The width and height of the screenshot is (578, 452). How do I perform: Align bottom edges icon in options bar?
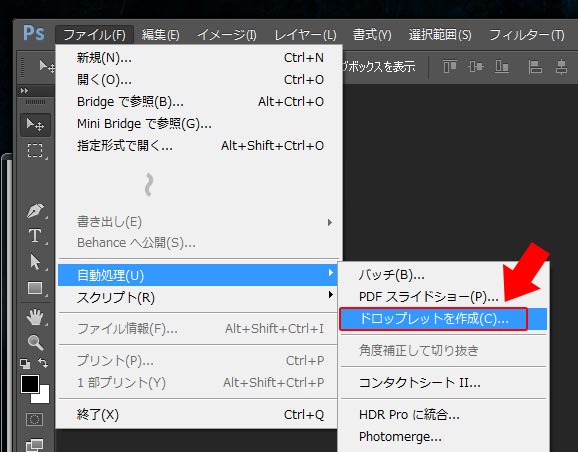pyautogui.click(x=502, y=67)
